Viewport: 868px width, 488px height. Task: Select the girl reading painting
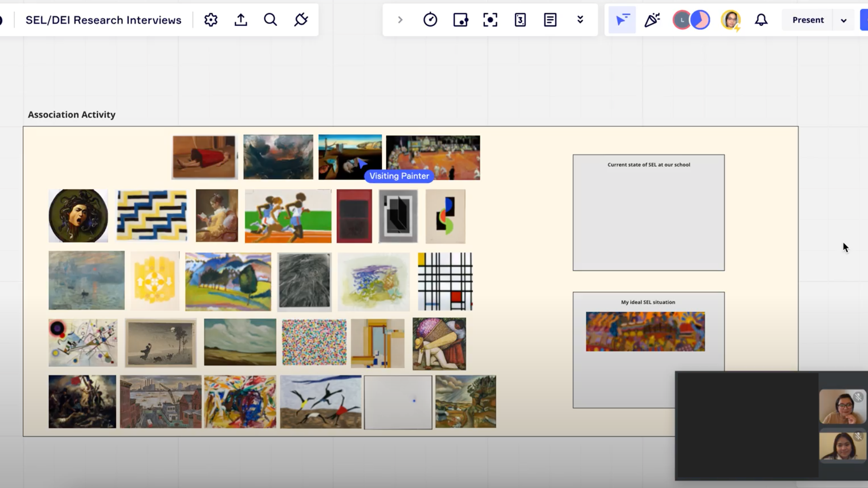[217, 215]
